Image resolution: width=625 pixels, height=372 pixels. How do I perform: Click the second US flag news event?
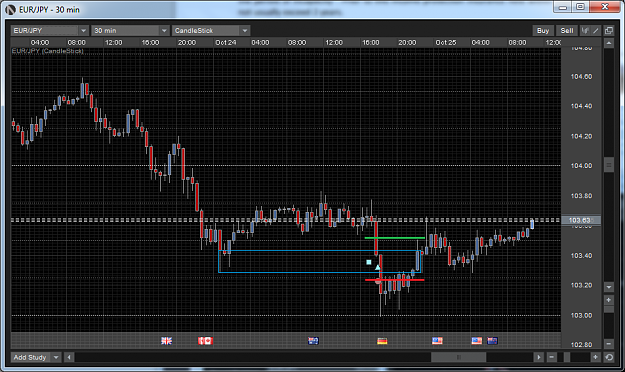476,341
